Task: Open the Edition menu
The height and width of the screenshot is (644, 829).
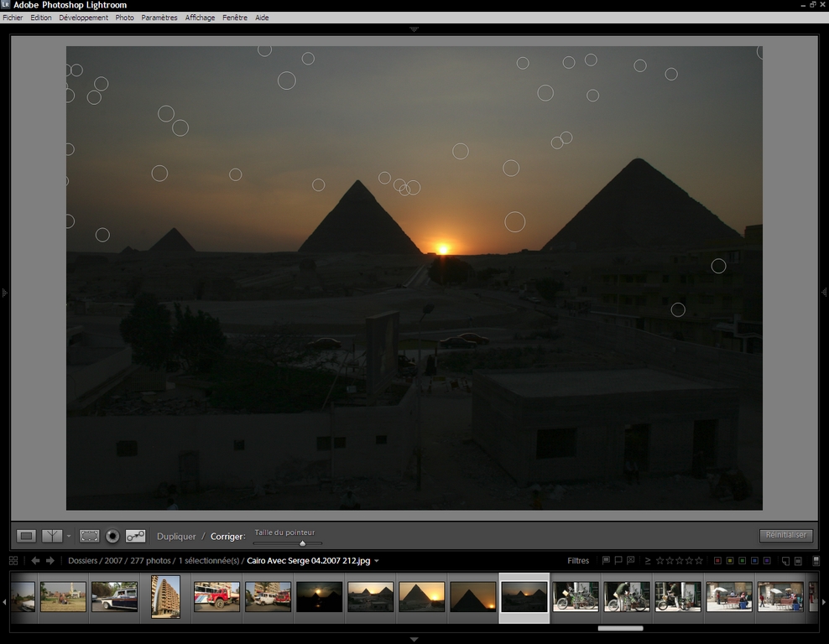Action: pos(41,18)
